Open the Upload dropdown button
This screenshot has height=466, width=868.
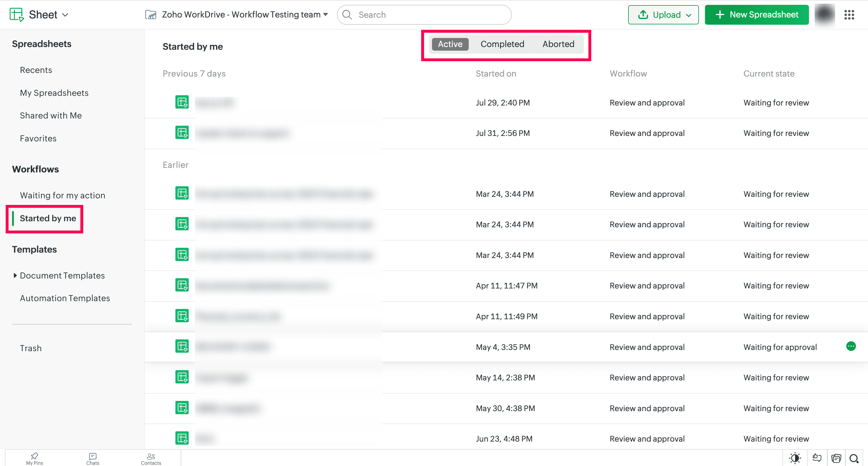tap(663, 15)
